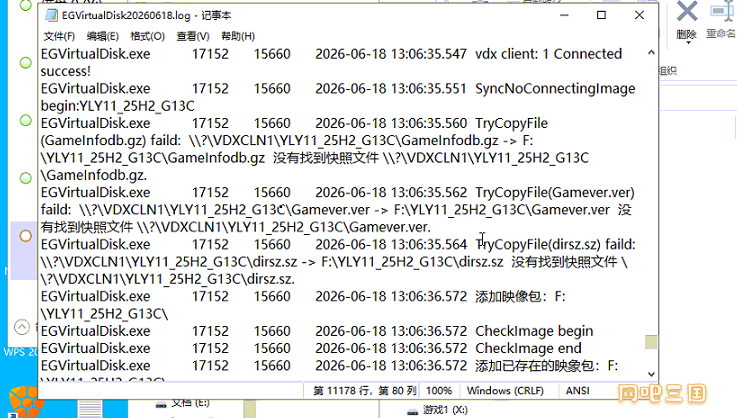The width and height of the screenshot is (737, 418).
Task: Select the orange circle radio on left
Action: pos(25,236)
